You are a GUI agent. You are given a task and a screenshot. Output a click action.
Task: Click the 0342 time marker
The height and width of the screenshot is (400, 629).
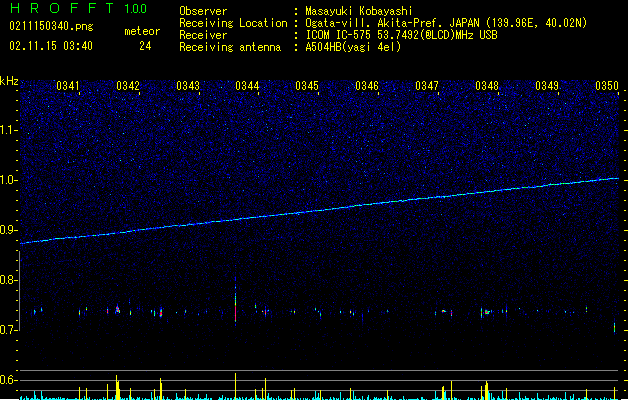point(128,86)
